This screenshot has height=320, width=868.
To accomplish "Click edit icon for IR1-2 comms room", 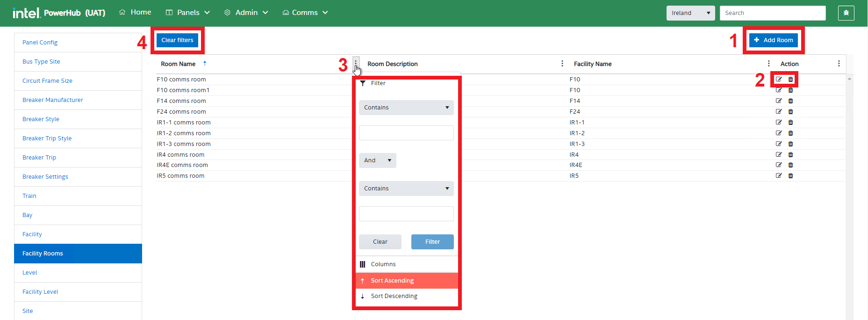I will tap(779, 133).
